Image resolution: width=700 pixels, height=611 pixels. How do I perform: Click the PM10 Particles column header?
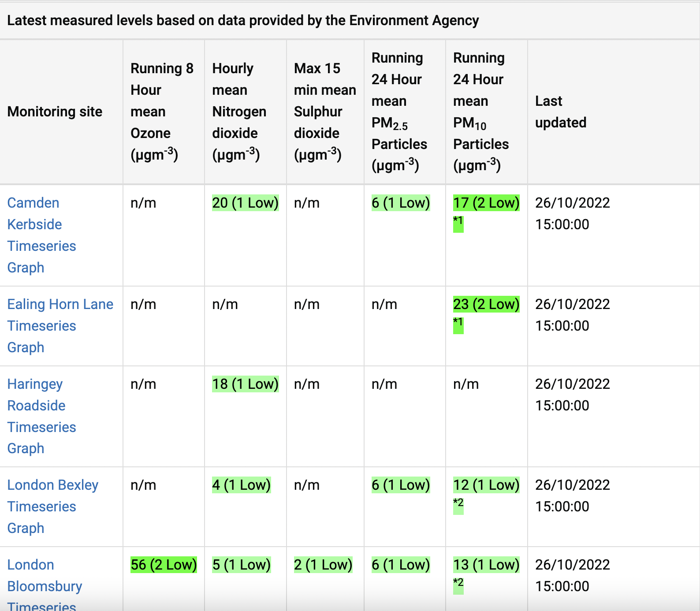[480, 112]
